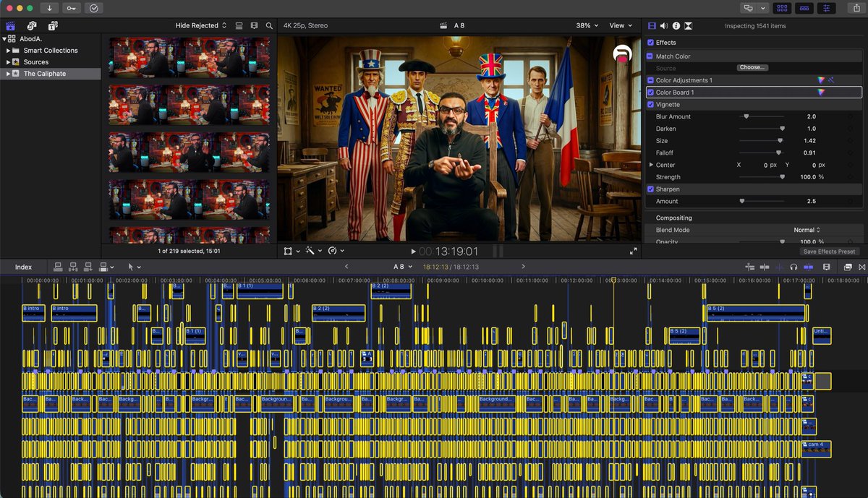This screenshot has width=868, height=498.
Task: Enter full screen viewer mode
Action: click(634, 251)
